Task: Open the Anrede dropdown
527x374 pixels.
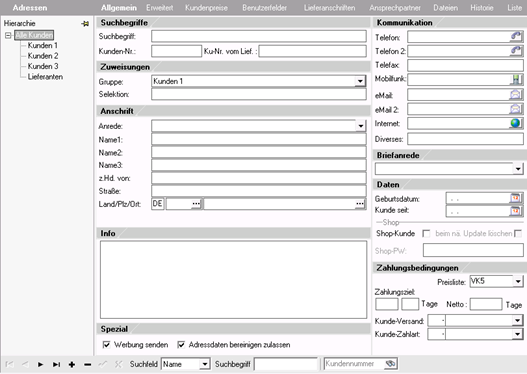Action: tap(360, 126)
